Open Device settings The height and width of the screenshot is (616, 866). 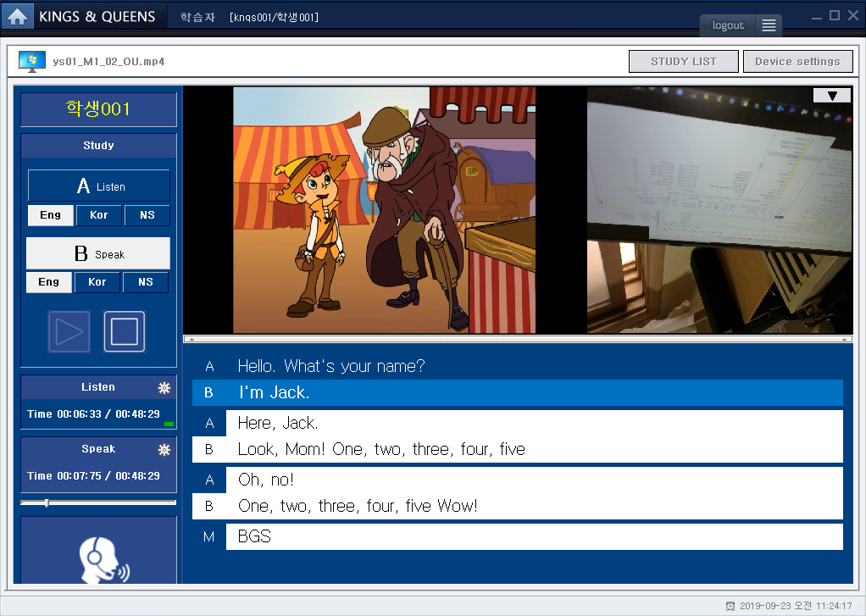tap(797, 61)
